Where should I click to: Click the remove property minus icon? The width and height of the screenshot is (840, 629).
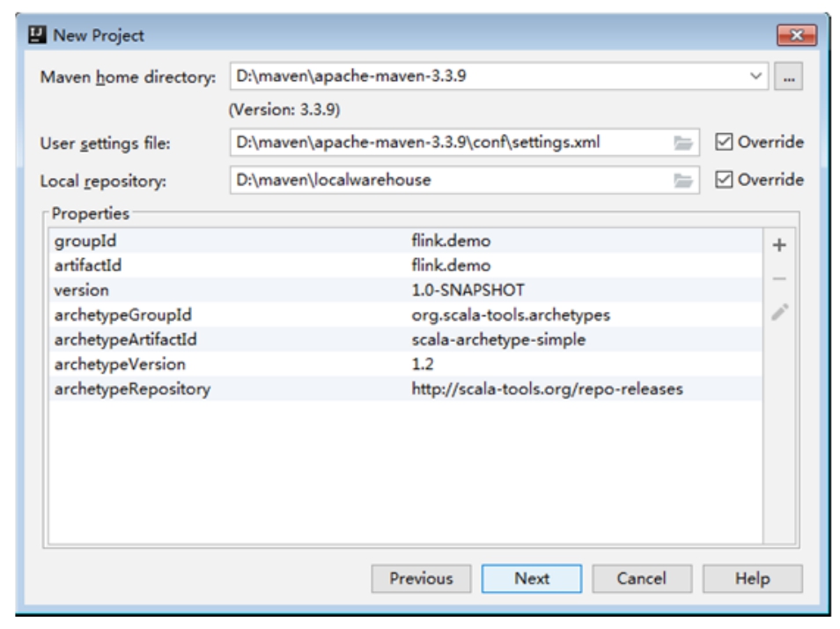click(779, 279)
